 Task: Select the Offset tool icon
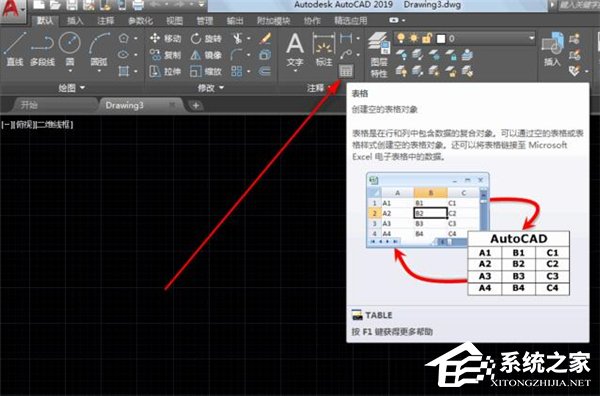click(x=265, y=71)
